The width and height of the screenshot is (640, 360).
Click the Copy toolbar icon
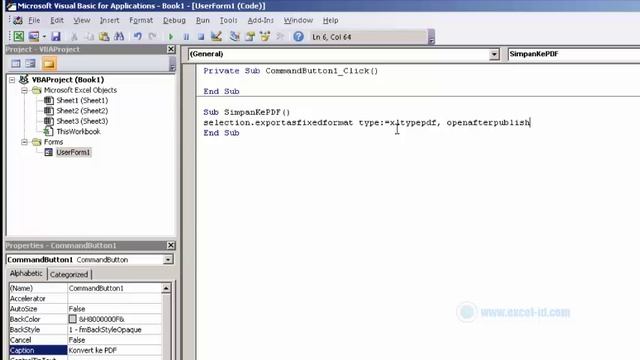click(x=89, y=36)
